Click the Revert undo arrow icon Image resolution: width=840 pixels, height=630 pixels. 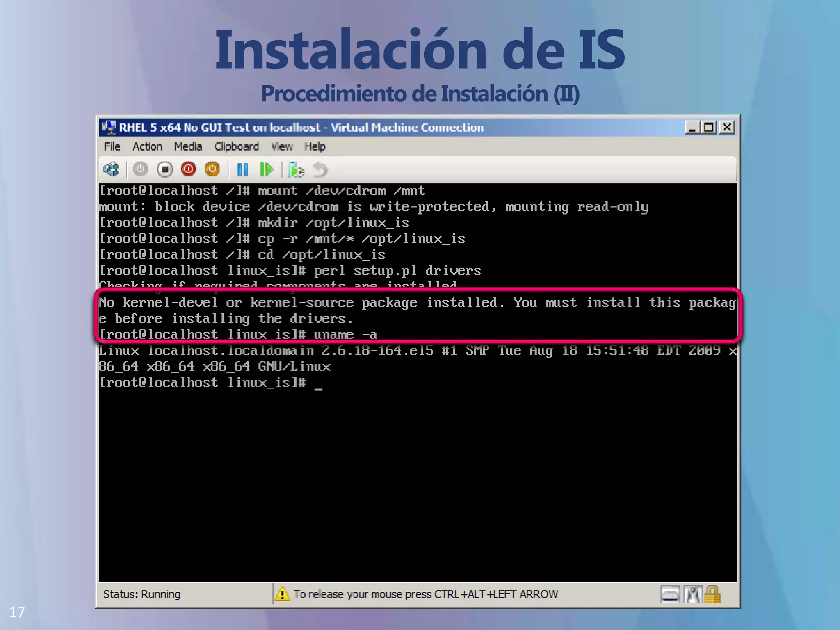(x=320, y=170)
